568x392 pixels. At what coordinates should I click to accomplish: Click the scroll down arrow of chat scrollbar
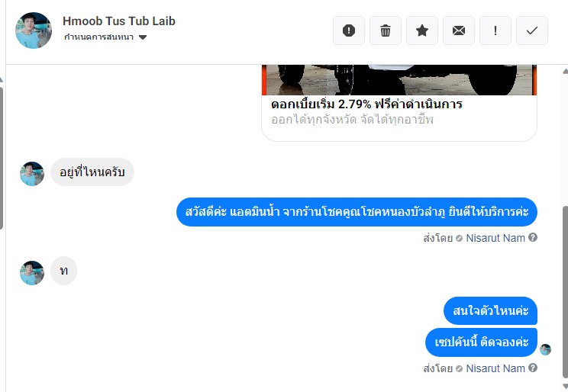pos(565,385)
